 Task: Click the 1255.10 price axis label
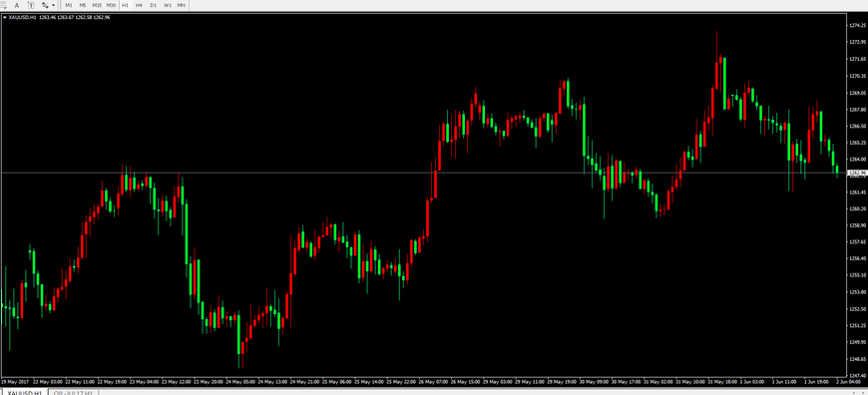[857, 275]
